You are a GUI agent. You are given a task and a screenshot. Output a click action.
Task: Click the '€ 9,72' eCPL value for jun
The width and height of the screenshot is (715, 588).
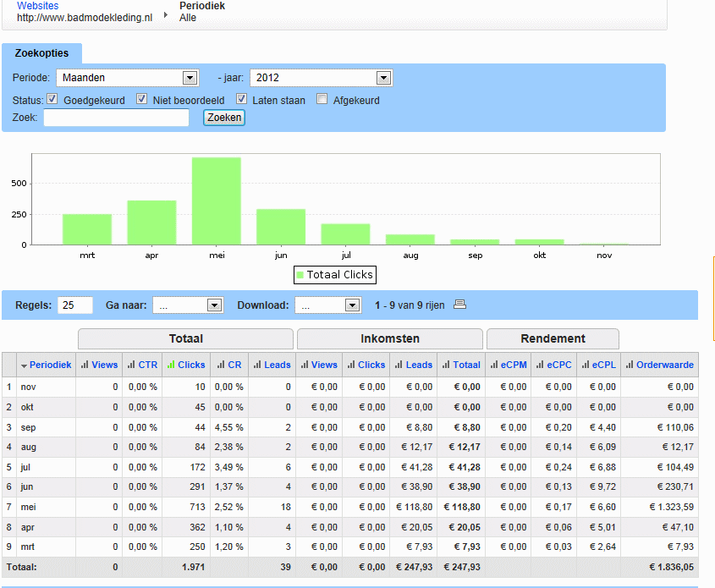602,486
